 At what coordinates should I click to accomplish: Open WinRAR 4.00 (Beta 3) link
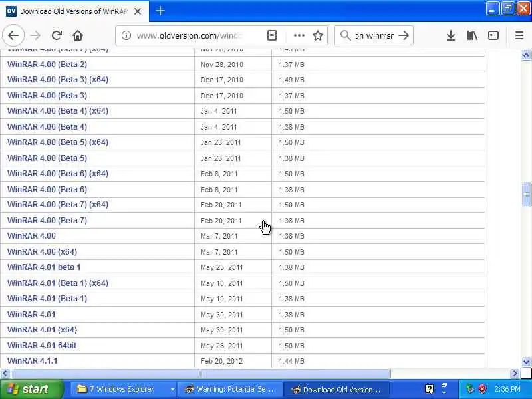coord(47,96)
